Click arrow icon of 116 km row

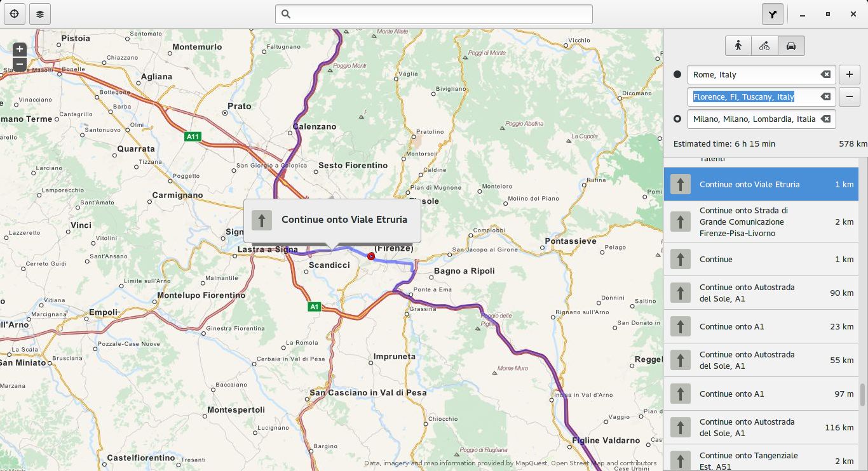[681, 427]
